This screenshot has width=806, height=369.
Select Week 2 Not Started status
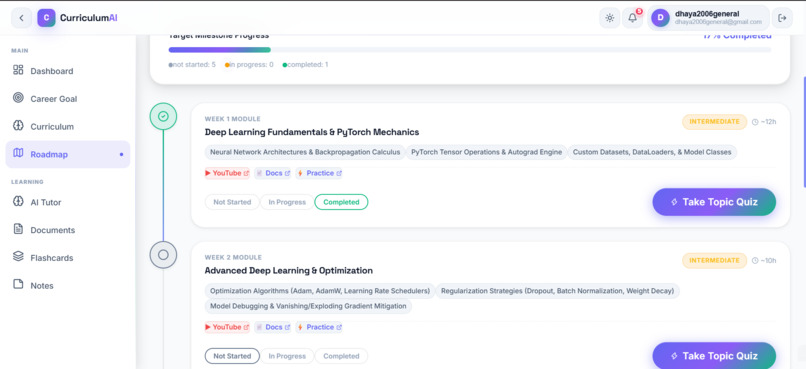[232, 356]
